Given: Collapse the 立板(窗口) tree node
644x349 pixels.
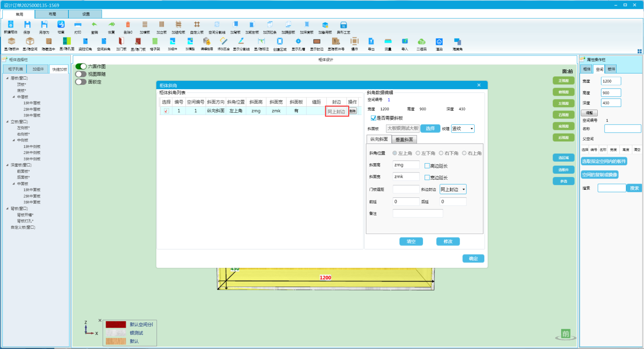Looking at the screenshot, I should pyautogui.click(x=7, y=121).
